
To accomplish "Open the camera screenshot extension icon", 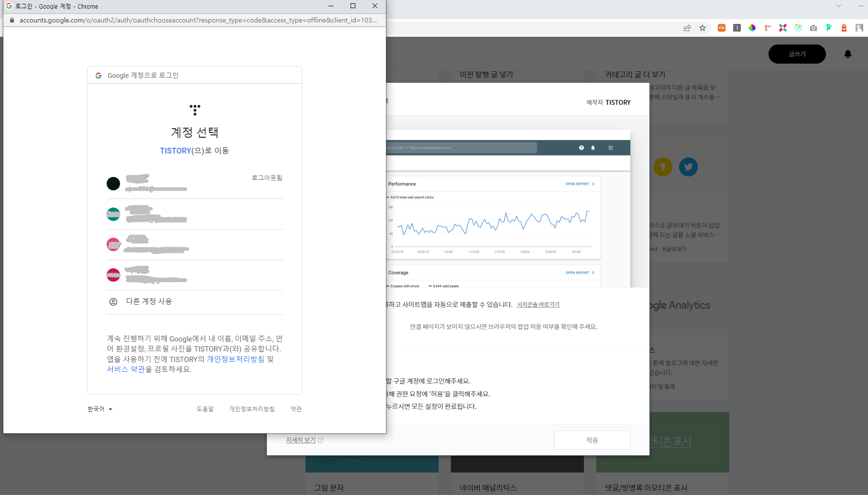I will coord(813,28).
